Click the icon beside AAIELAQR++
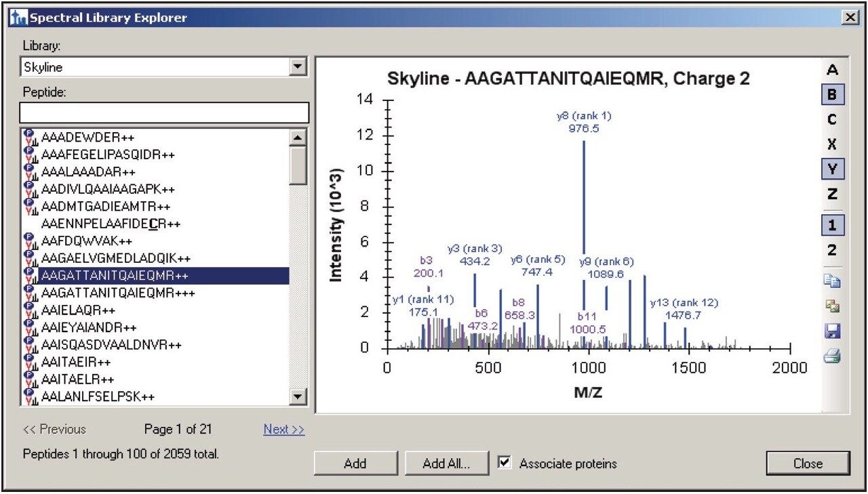The width and height of the screenshot is (868, 494). [31, 310]
